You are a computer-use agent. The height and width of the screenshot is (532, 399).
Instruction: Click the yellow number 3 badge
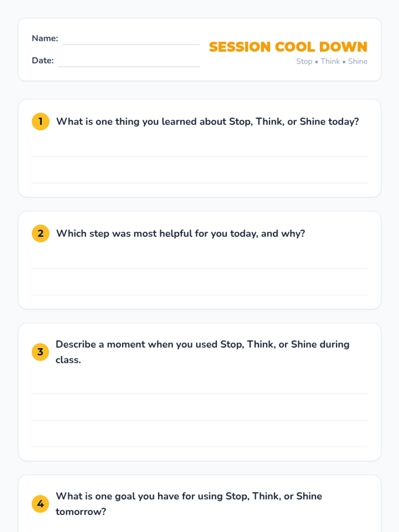[41, 352]
